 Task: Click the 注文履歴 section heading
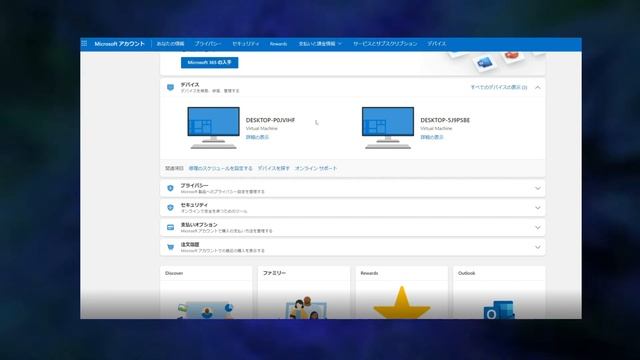click(190, 244)
